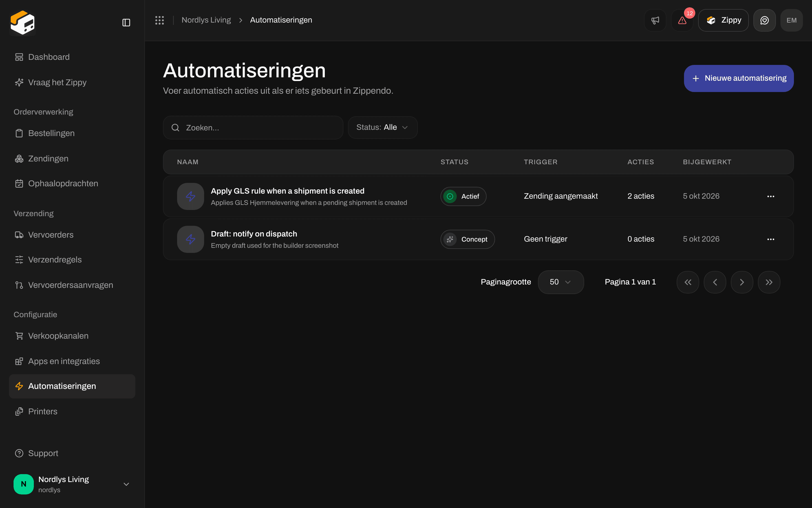Click lightning icon of Draft notify row

[x=191, y=239]
